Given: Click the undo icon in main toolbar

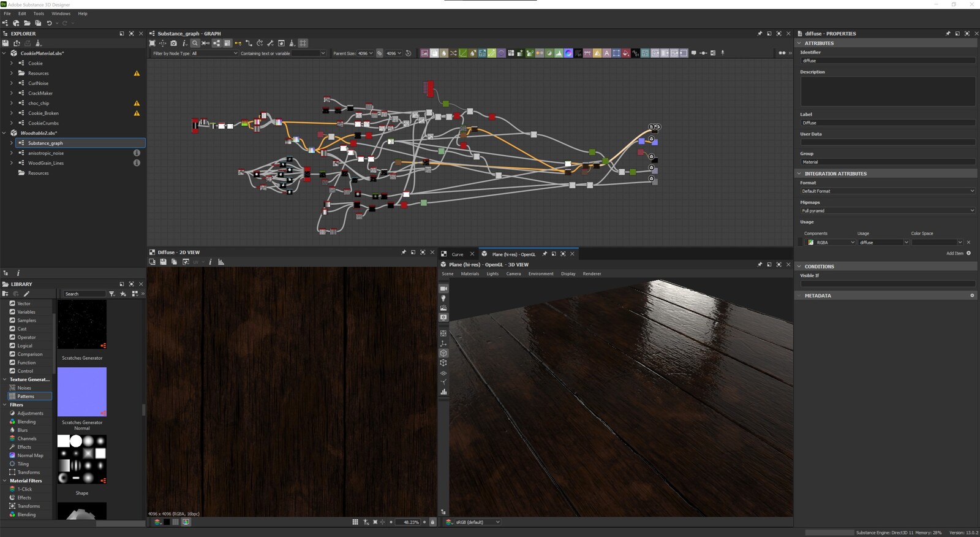Looking at the screenshot, I should pos(49,23).
